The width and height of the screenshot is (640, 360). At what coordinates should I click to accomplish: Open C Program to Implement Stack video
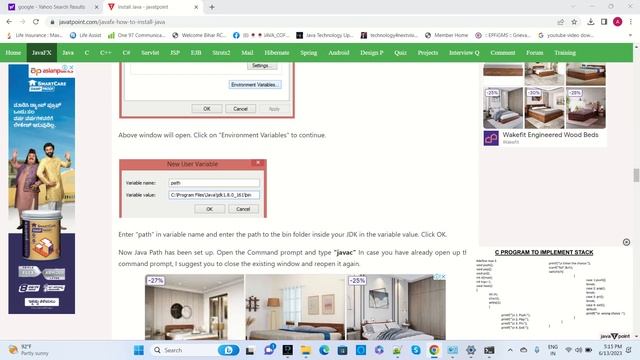[x=553, y=293]
